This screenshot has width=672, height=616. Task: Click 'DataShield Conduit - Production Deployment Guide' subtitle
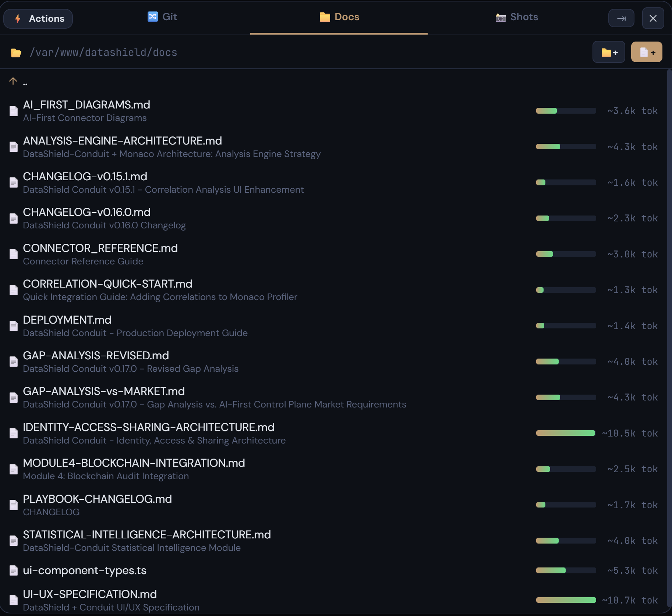pyautogui.click(x=135, y=333)
